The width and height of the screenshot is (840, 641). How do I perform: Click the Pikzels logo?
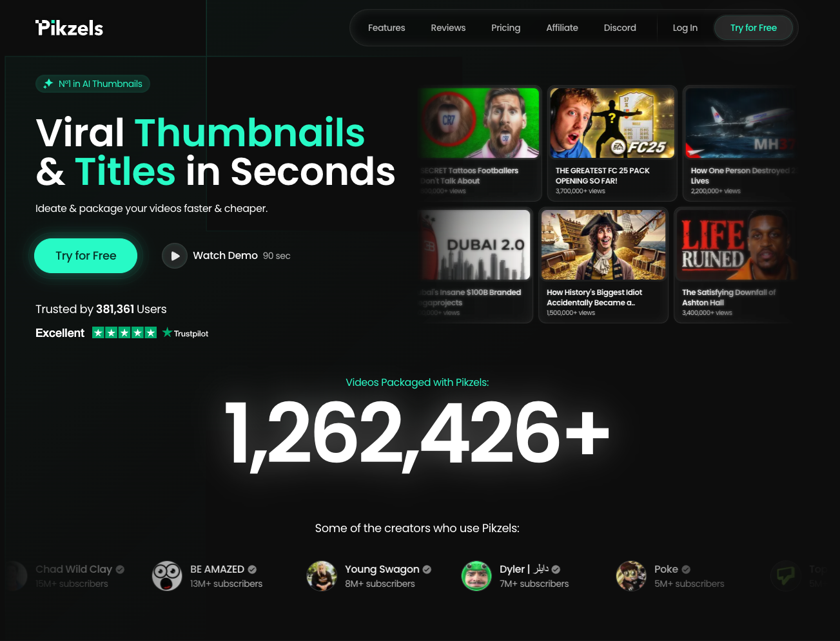click(69, 28)
